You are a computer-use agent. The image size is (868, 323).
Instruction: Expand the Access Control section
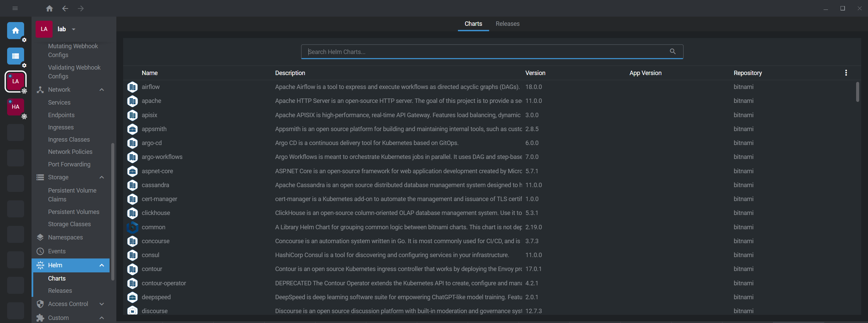coord(102,304)
